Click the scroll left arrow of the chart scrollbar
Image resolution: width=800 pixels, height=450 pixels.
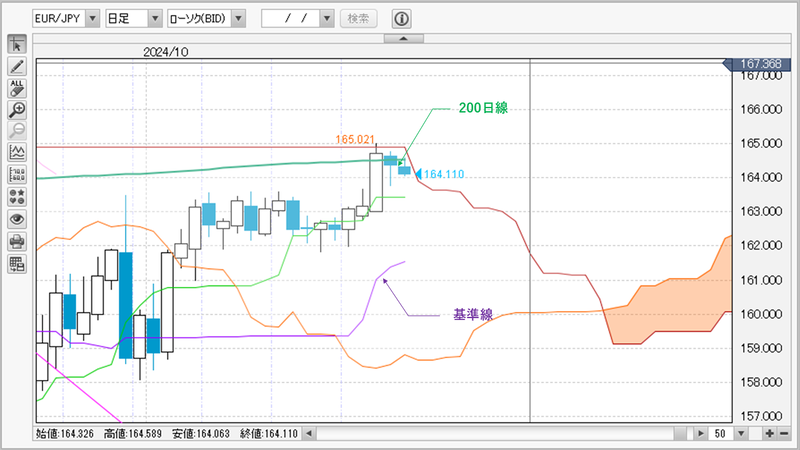(x=309, y=434)
